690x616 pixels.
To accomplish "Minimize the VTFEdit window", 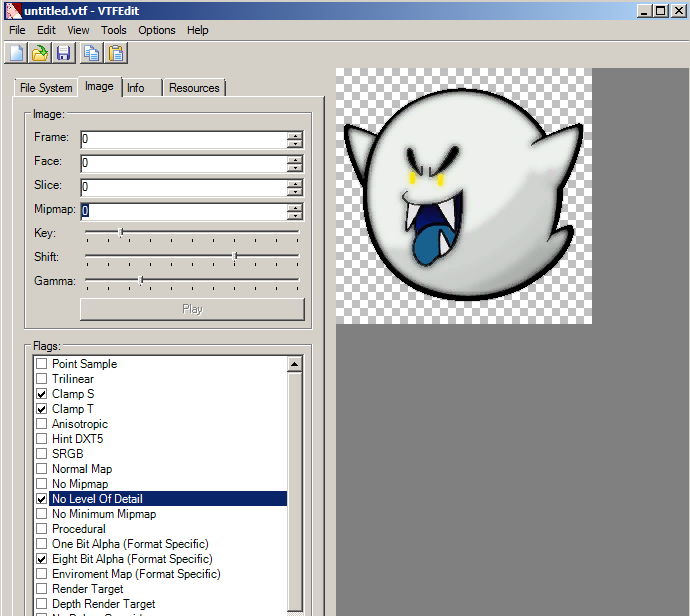I will (644, 11).
